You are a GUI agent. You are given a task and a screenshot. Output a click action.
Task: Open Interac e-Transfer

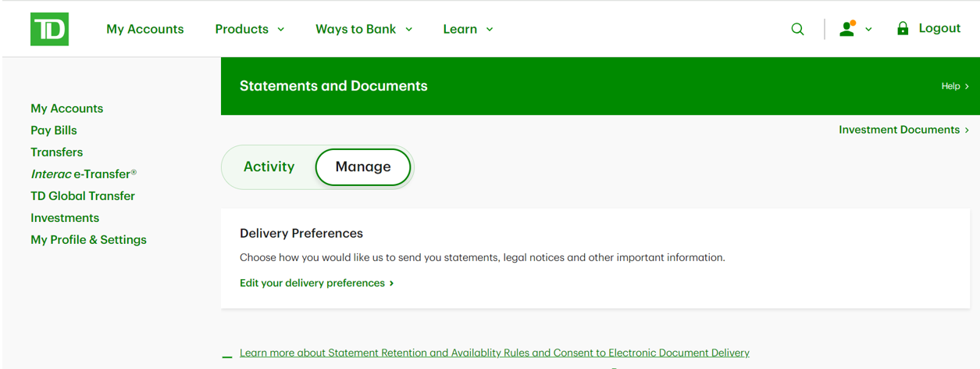tap(84, 174)
